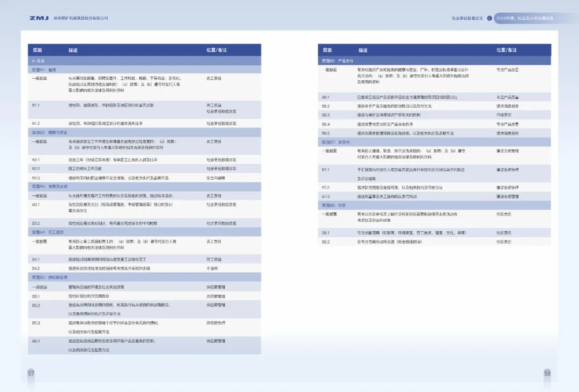Click the B8.2 code cell
Viewport: 579px width, 392px height.
pyautogui.click(x=326, y=242)
